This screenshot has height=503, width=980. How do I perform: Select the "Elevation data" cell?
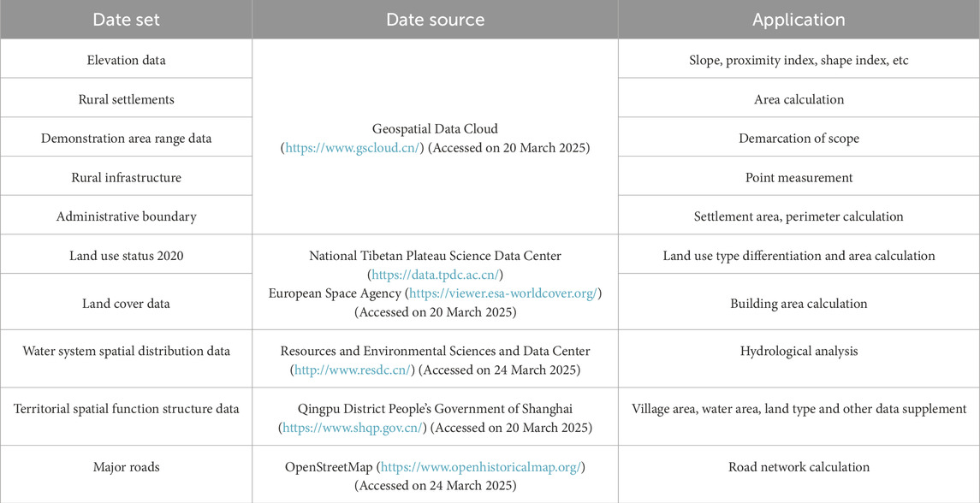click(x=126, y=60)
